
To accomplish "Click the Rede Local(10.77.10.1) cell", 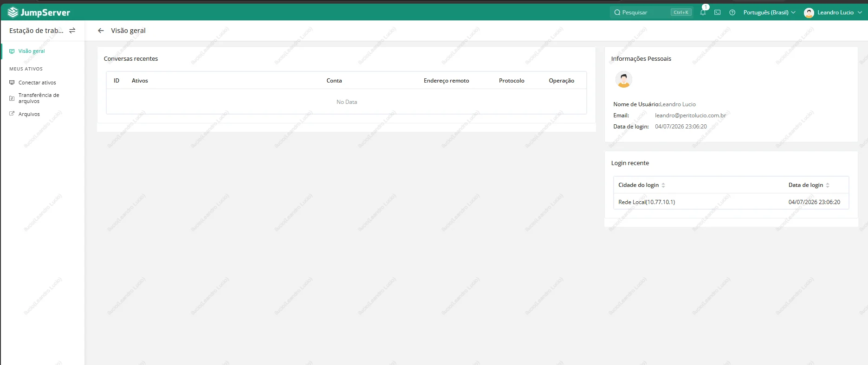I will 647,202.
